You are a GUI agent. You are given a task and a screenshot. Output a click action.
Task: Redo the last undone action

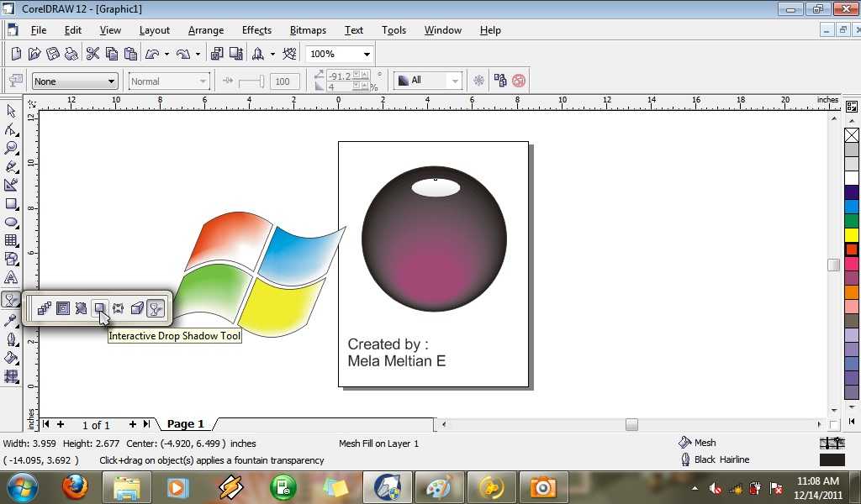183,54
